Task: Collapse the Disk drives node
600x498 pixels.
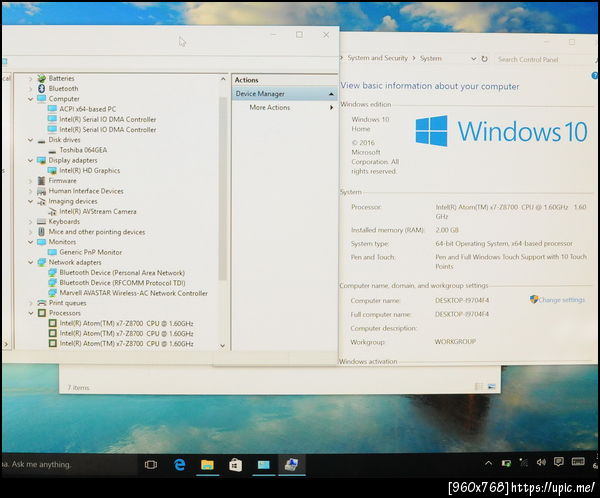Action: (x=30, y=140)
